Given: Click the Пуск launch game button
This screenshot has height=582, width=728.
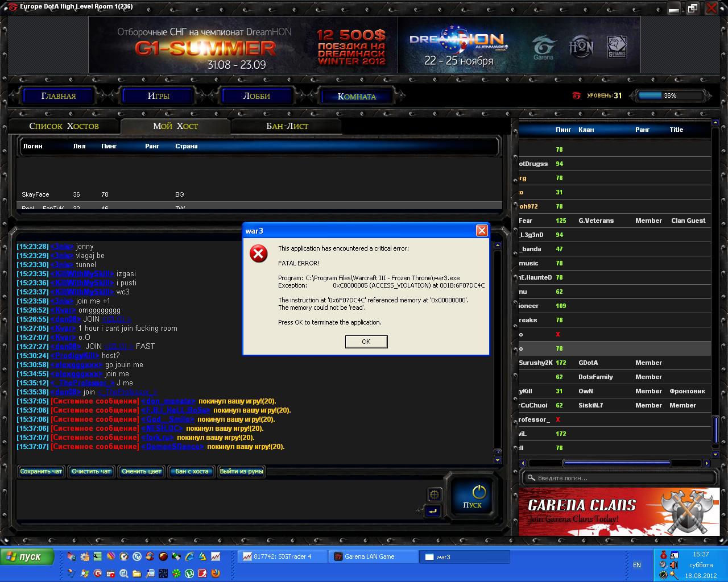Looking at the screenshot, I should (472, 497).
